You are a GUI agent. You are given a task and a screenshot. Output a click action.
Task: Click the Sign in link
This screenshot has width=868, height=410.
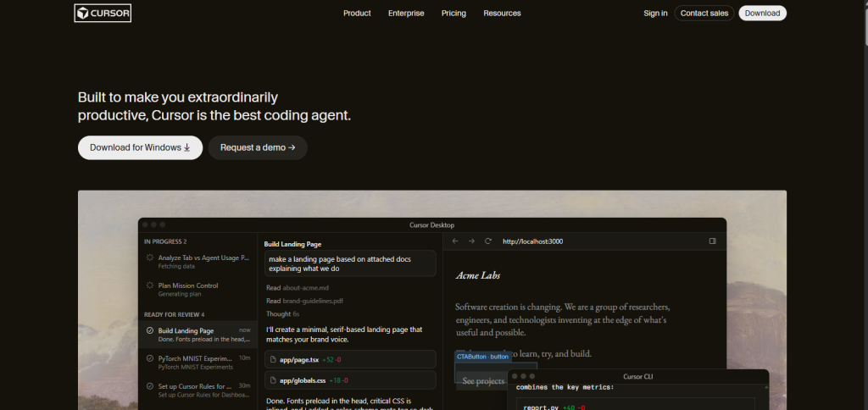[655, 14]
